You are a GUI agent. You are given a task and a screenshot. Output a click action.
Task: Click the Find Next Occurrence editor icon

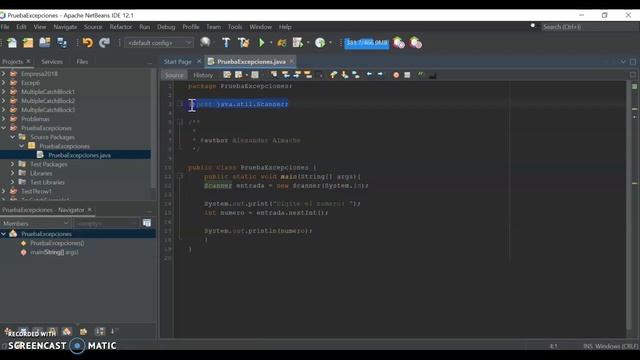coord(297,75)
